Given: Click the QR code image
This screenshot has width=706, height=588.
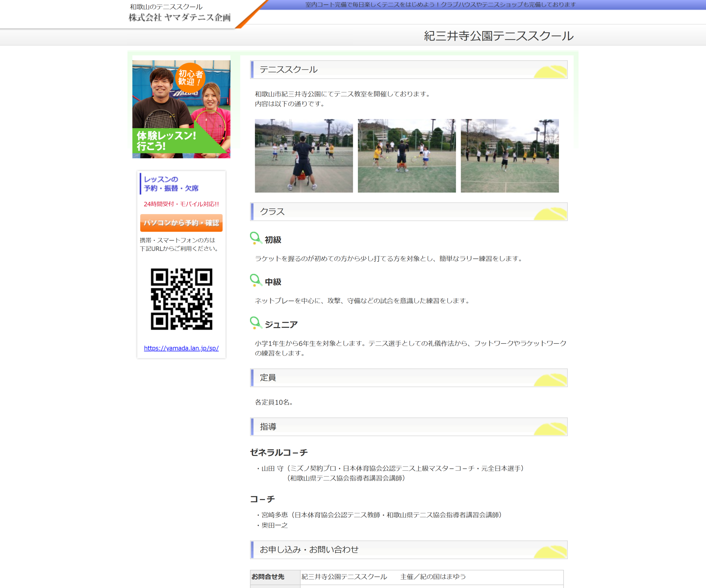Looking at the screenshot, I should [181, 299].
